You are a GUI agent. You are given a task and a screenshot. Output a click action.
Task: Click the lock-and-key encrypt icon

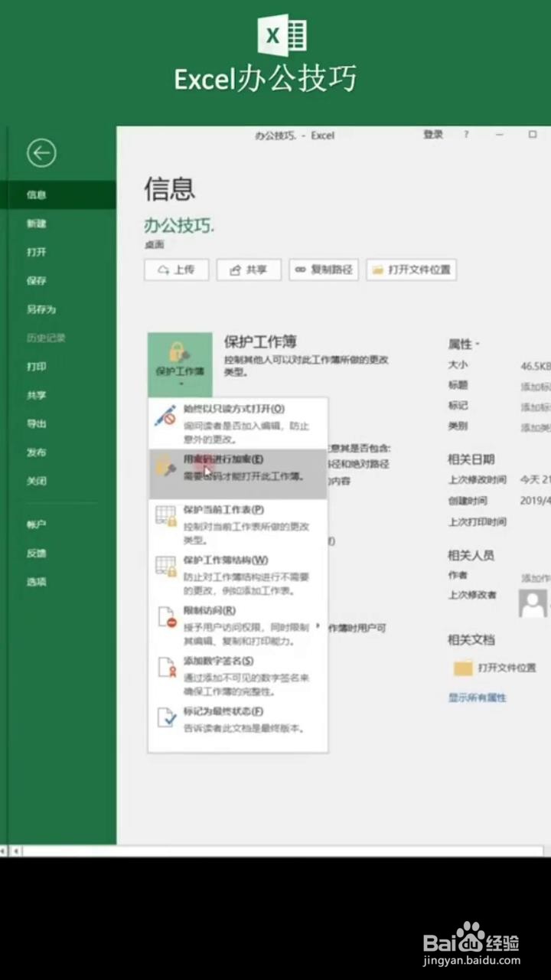coord(165,465)
